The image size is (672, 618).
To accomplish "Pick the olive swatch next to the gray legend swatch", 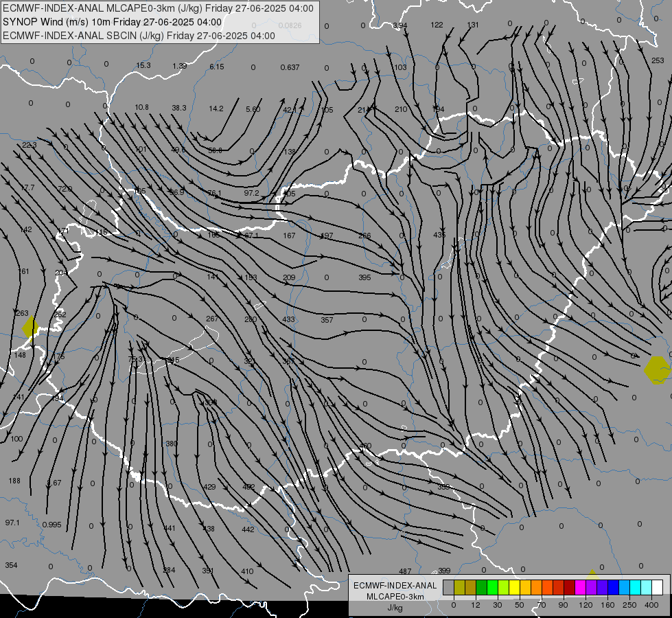I will coord(459,587).
